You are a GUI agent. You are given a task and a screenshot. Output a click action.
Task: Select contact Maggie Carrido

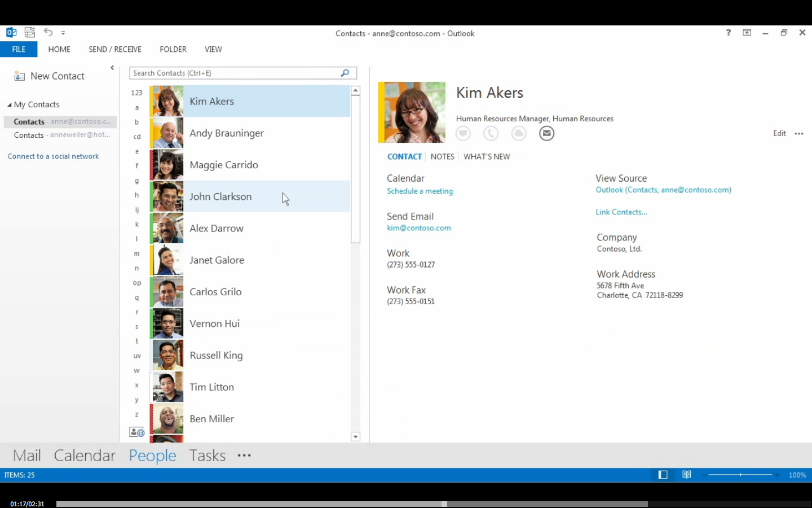click(250, 165)
